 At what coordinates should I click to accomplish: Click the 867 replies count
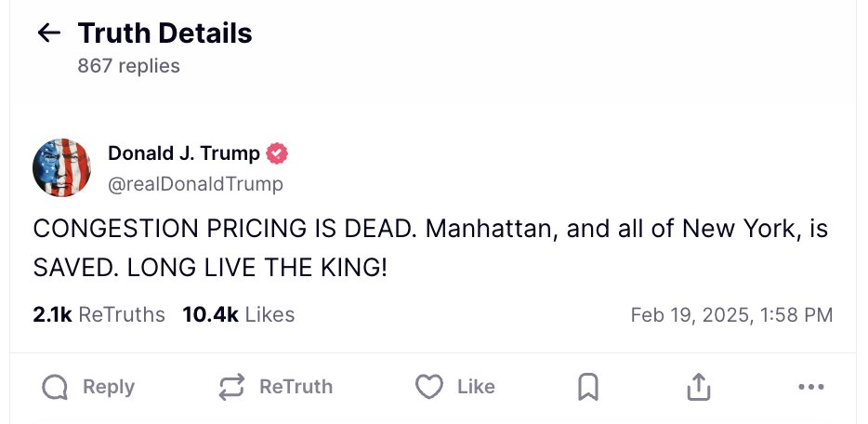click(129, 66)
